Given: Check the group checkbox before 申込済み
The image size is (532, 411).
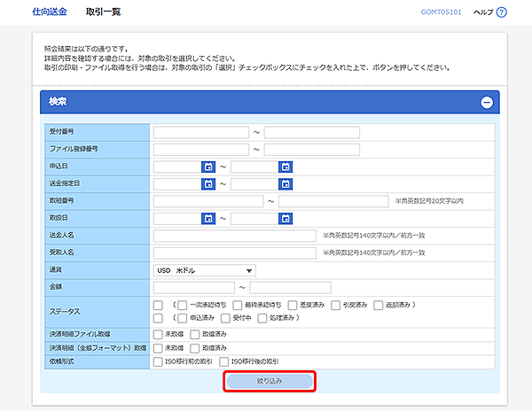Looking at the screenshot, I should point(158,318).
